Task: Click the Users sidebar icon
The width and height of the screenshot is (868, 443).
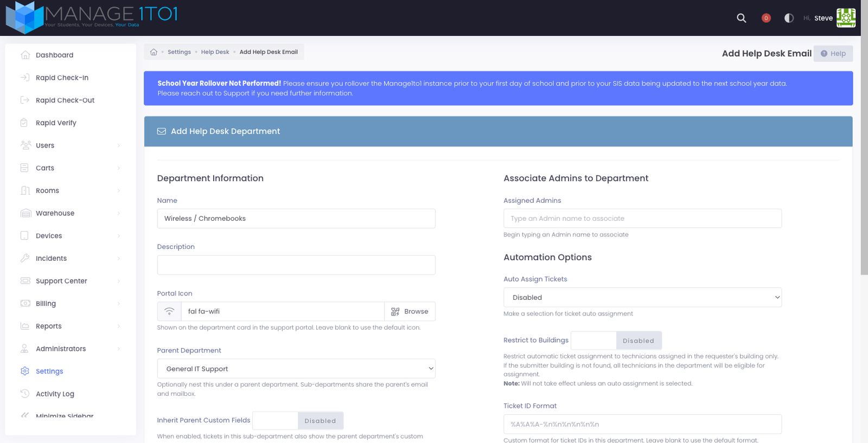Action: pyautogui.click(x=25, y=145)
